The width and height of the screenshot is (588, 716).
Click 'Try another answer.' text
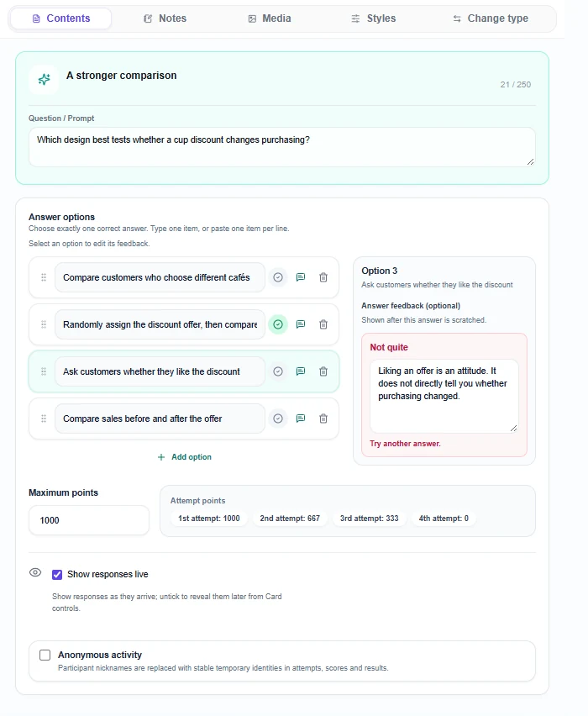[x=405, y=444]
